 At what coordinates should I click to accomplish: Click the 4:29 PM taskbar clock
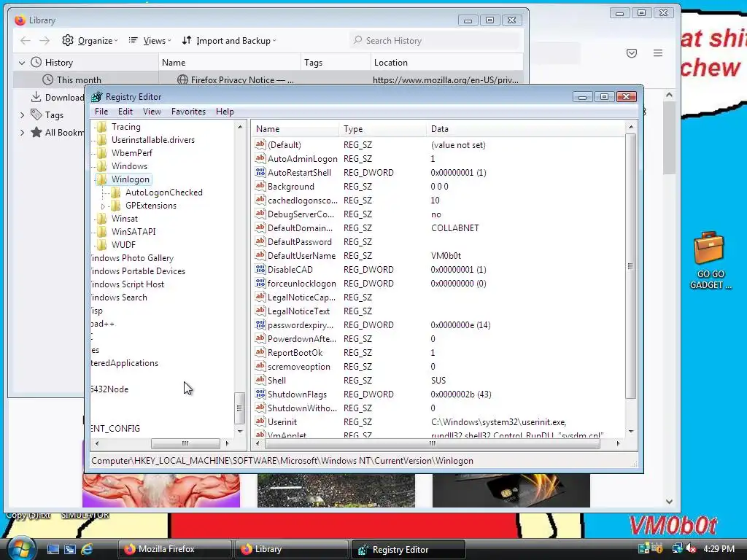[719, 548]
